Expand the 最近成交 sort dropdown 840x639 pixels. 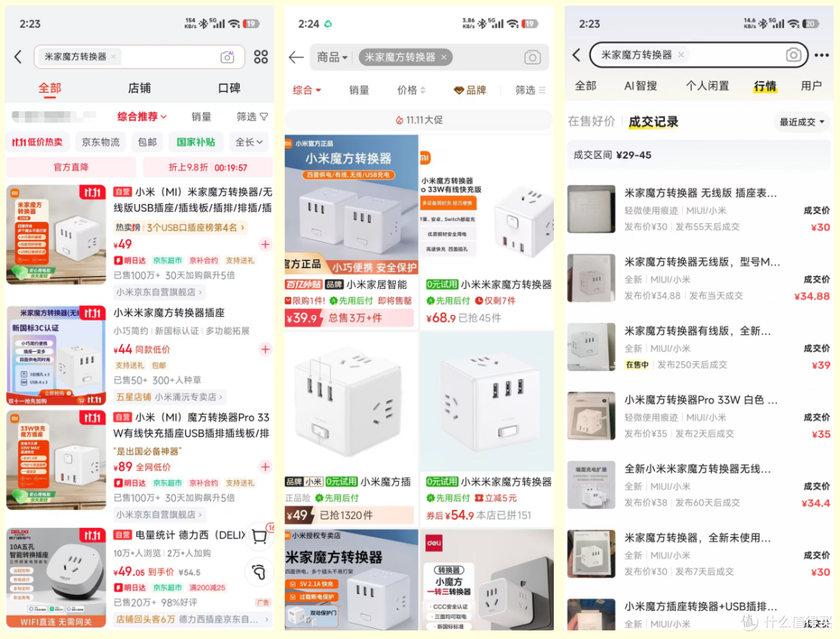(x=801, y=122)
